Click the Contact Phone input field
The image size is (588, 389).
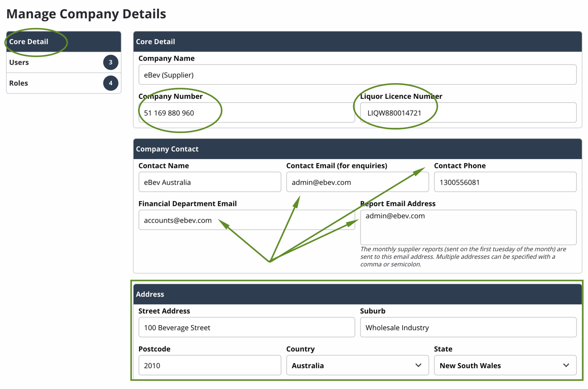tap(505, 182)
